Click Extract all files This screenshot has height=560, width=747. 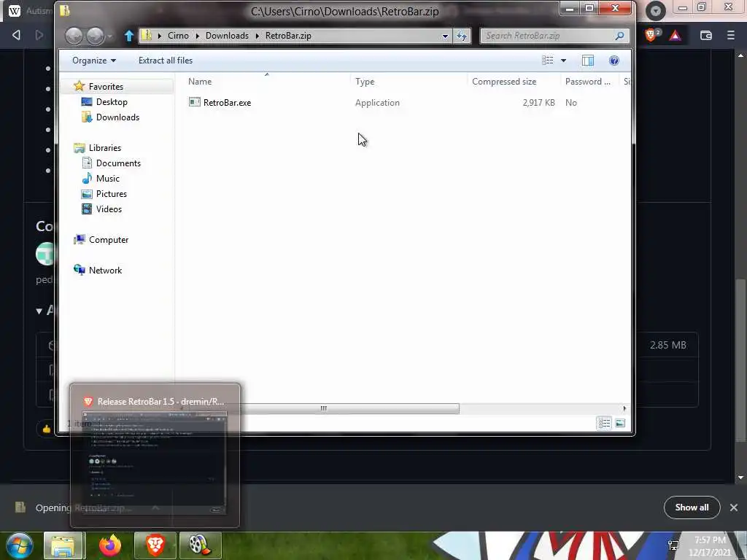(166, 61)
